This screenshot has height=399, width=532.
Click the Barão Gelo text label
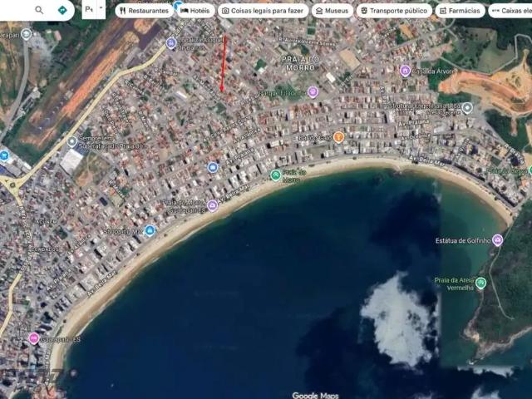click(315, 138)
